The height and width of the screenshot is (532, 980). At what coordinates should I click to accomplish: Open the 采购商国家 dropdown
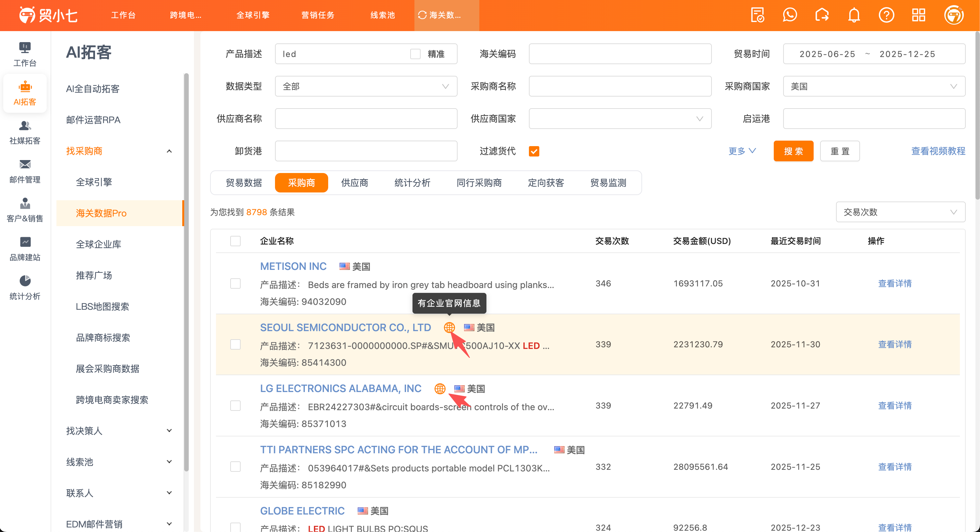pos(874,86)
